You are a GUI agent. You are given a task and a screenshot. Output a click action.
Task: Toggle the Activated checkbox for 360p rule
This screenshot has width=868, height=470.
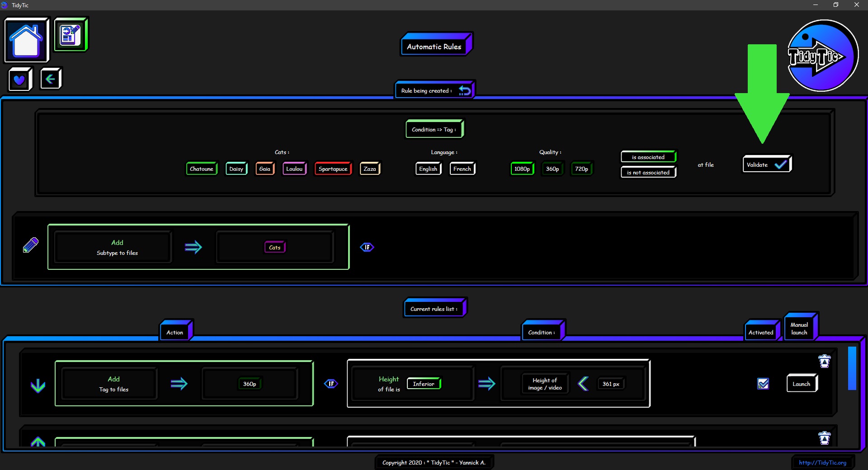(x=763, y=384)
